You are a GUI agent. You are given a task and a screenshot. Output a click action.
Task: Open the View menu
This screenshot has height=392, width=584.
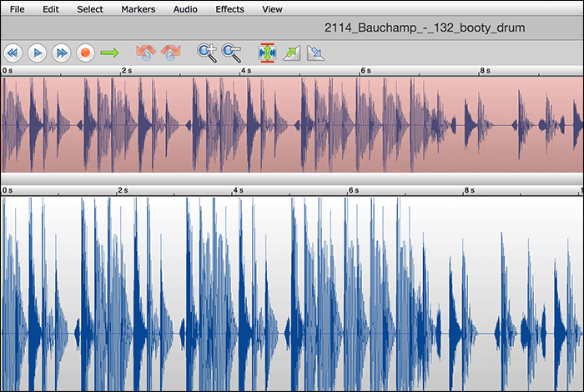click(x=272, y=9)
